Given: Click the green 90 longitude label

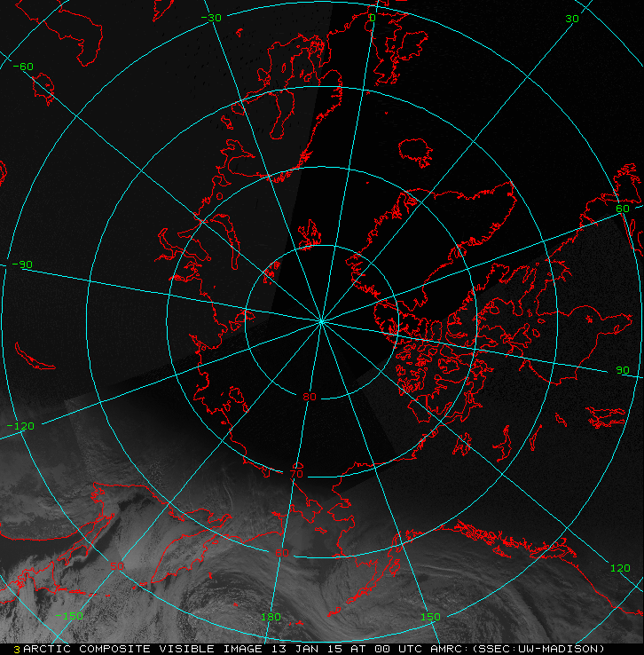Looking at the screenshot, I should point(623,370).
